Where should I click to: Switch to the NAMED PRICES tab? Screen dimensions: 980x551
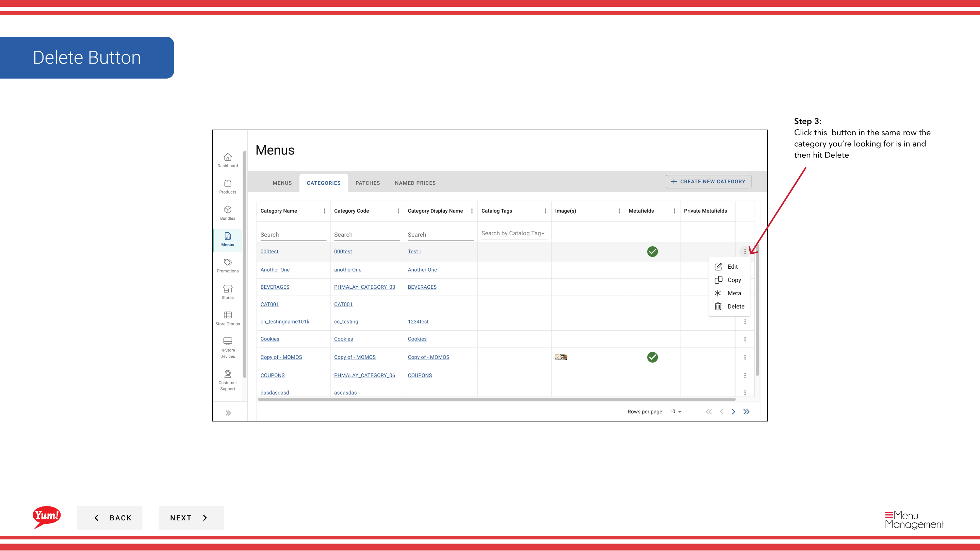pyautogui.click(x=415, y=183)
